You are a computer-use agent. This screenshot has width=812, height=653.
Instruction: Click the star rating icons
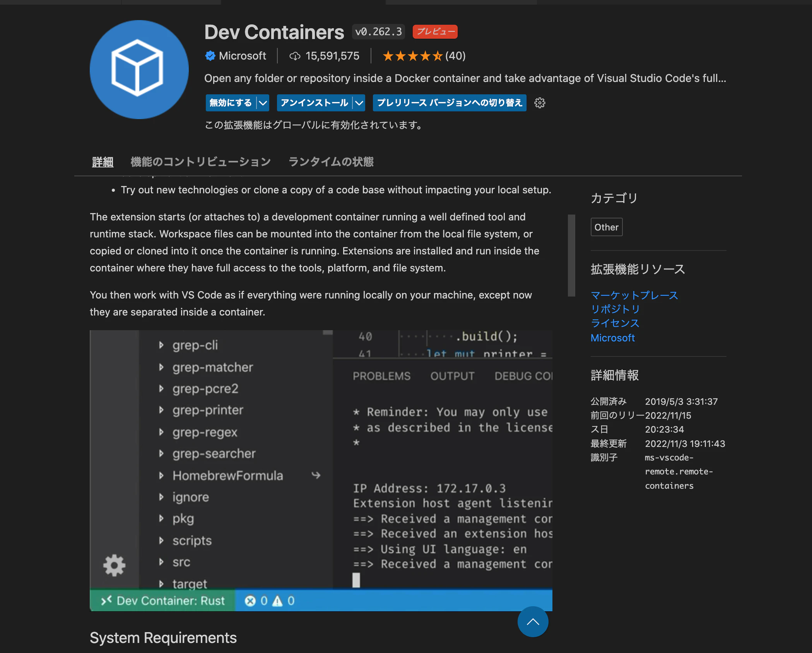click(x=412, y=56)
